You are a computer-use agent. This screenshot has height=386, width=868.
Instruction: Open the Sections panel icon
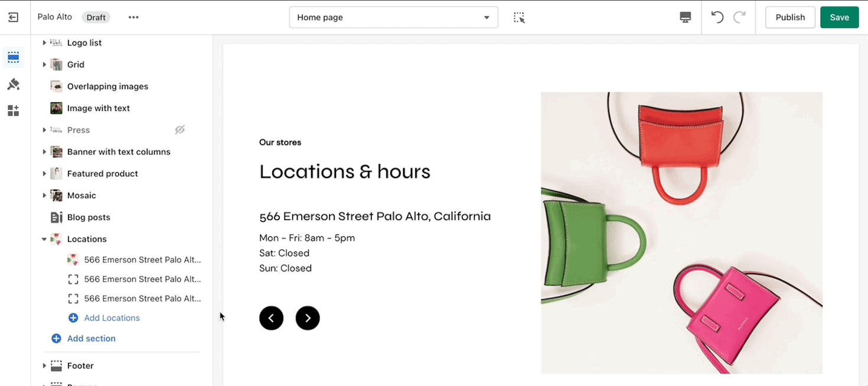click(x=13, y=57)
